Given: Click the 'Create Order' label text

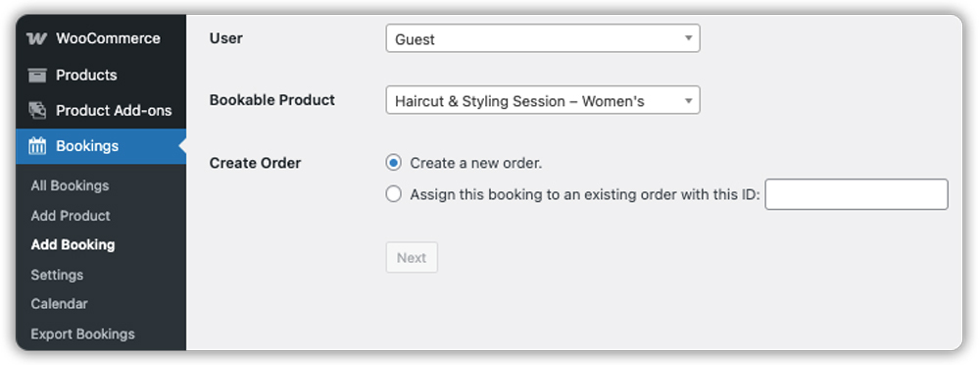Looking at the screenshot, I should click(x=255, y=164).
